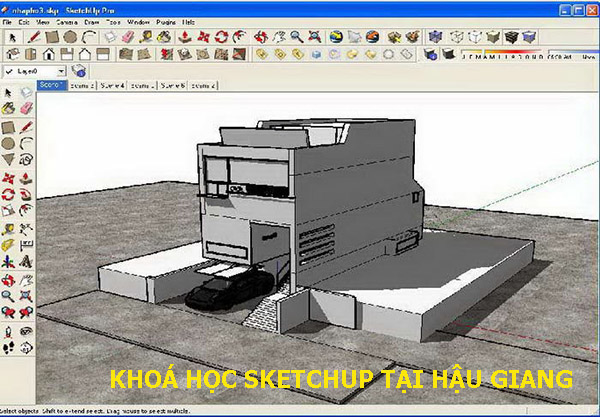This screenshot has height=417, width=600.
Task: Click the Next view icon in left palette
Action: tap(26, 313)
